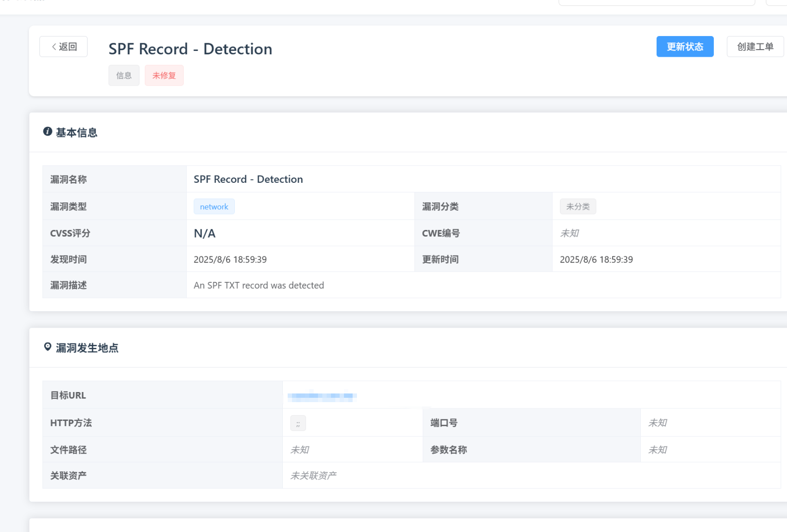This screenshot has width=787, height=532.
Task: Click the N/A CVSS评分 value
Action: (x=204, y=233)
